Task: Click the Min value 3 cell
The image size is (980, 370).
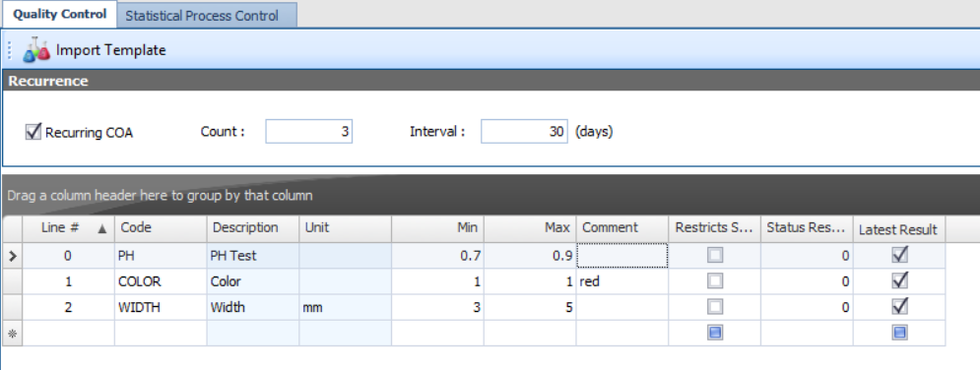Action: pos(437,307)
